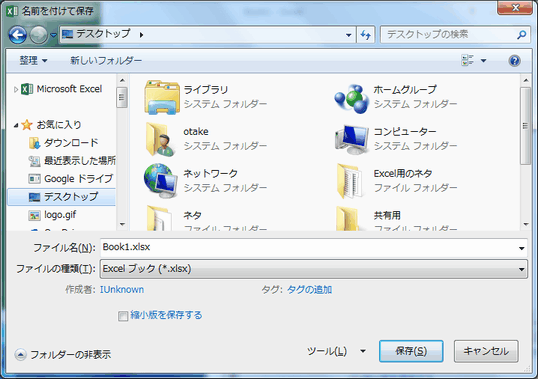Viewport: 538px width, 379px height.
Task: Go back with the blue Back arrow
Action: (17, 35)
